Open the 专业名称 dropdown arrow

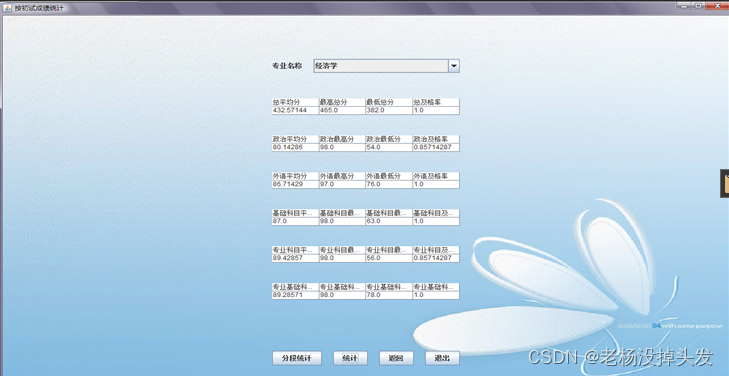click(454, 66)
